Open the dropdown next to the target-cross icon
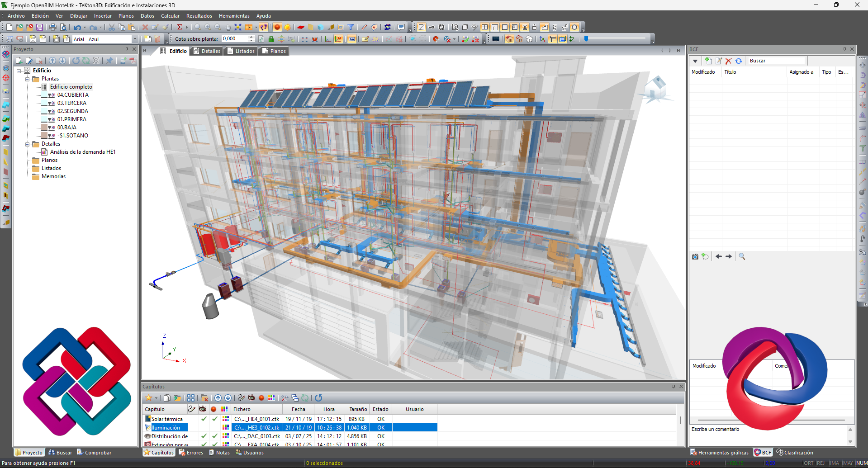 454,39
